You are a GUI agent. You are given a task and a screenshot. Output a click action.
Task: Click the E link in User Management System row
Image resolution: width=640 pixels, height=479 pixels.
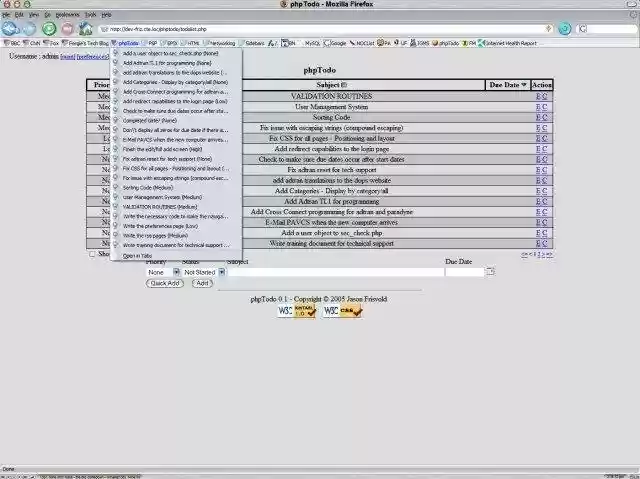[x=538, y=107]
